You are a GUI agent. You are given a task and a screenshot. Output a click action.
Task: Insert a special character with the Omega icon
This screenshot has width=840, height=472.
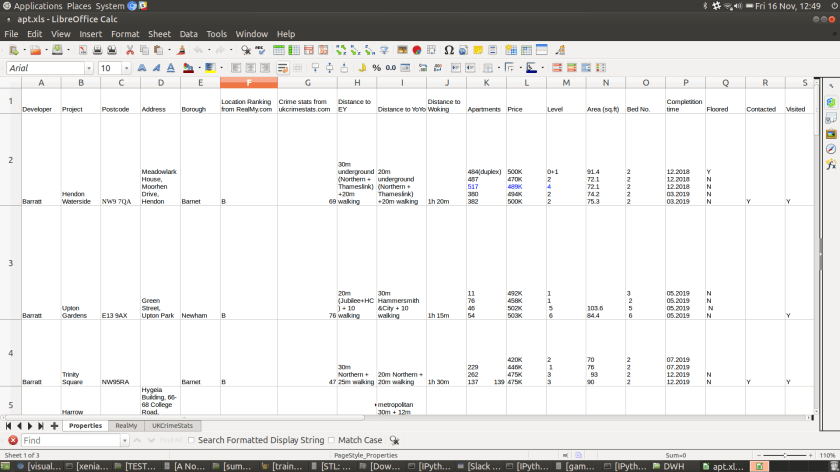click(449, 50)
